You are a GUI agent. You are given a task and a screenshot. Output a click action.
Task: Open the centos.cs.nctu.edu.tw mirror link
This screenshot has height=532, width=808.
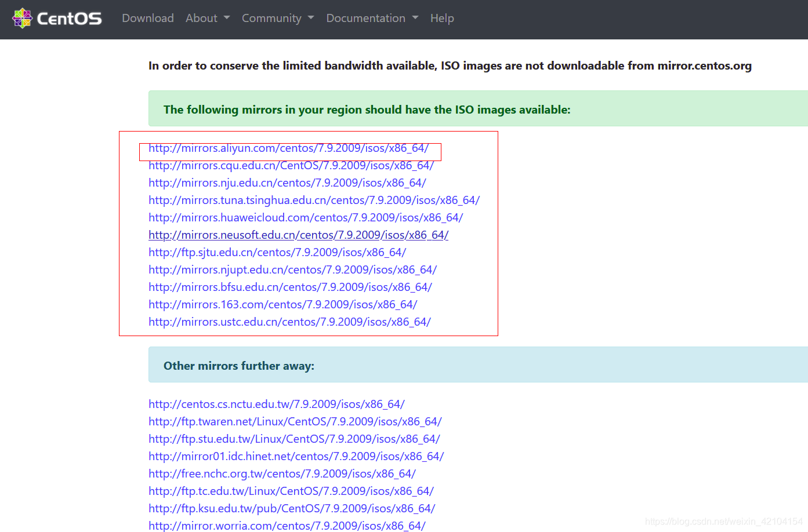(x=276, y=405)
